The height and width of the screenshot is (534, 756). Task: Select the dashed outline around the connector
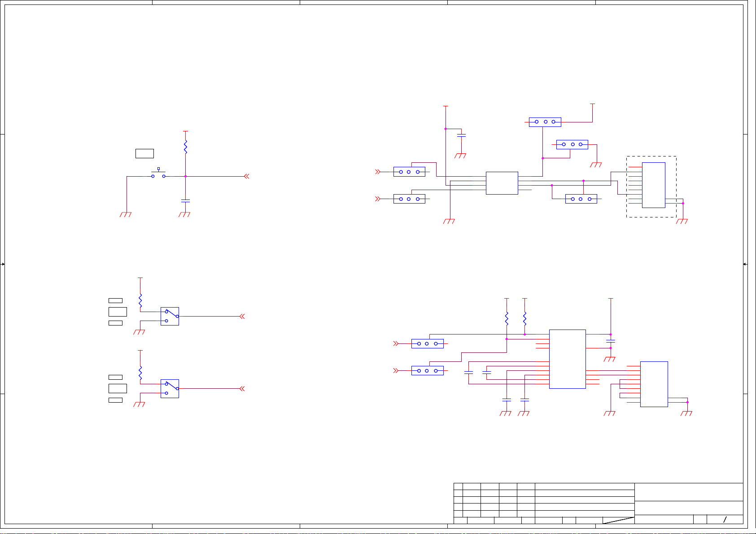pyautogui.click(x=651, y=187)
